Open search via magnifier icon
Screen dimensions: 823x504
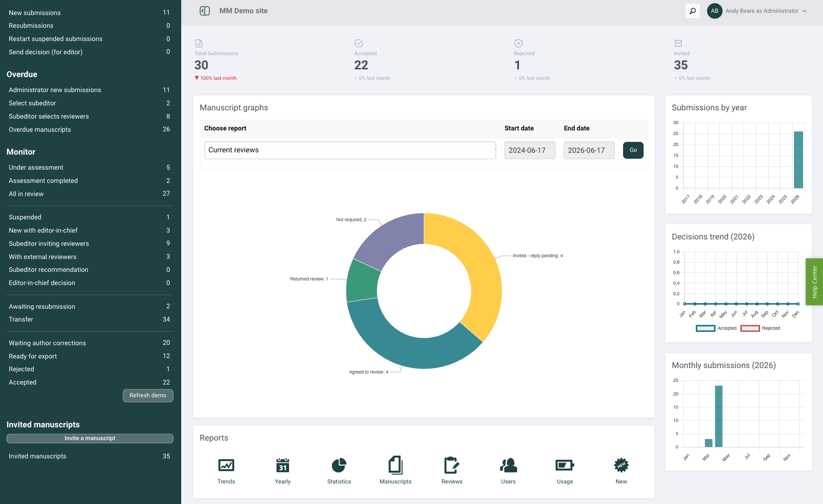click(x=692, y=11)
